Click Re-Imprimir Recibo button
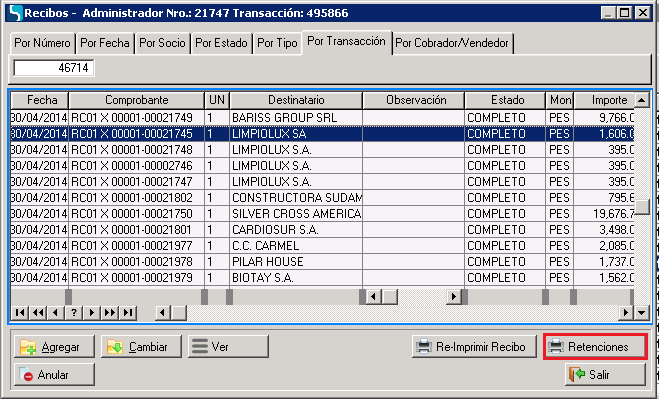The width and height of the screenshot is (659, 399). tap(474, 347)
